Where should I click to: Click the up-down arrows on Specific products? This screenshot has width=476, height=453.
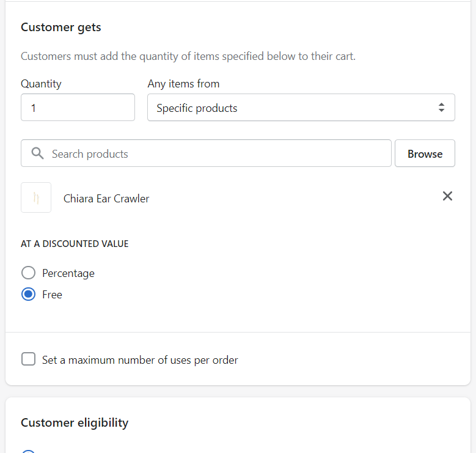441,108
